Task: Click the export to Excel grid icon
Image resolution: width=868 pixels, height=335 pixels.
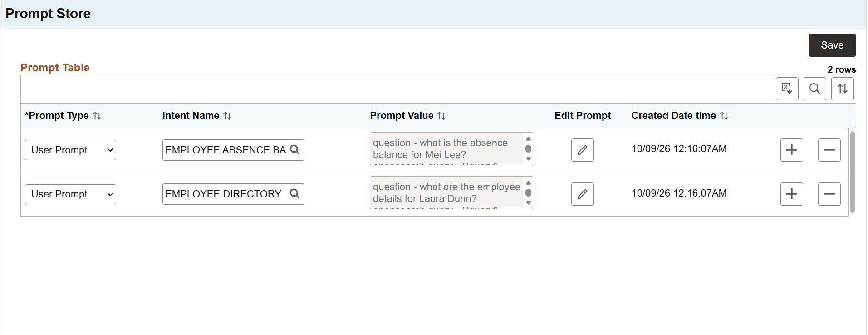Action: 787,89
